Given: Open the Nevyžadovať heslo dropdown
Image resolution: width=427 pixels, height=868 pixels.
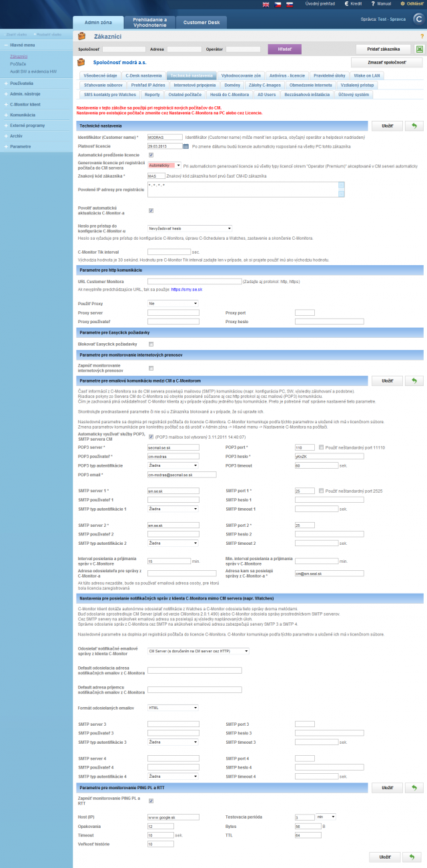Looking at the screenshot, I should (189, 228).
